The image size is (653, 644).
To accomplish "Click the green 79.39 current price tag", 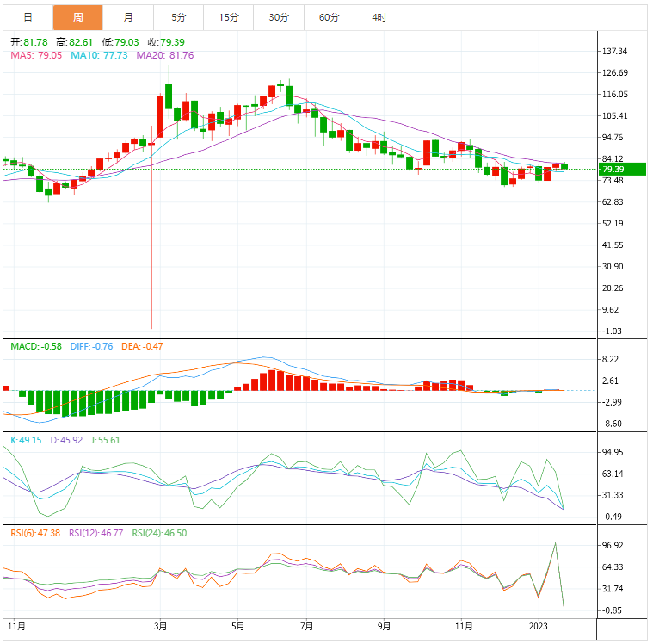I will coord(622,170).
